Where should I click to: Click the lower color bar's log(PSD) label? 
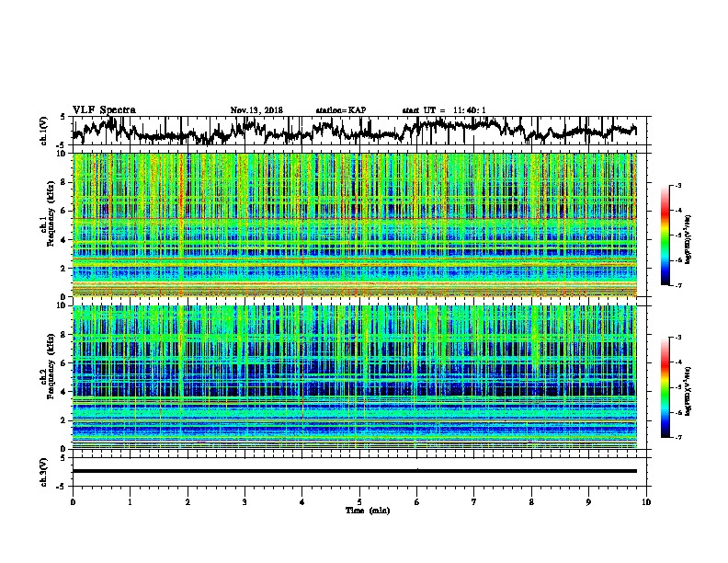(x=688, y=391)
